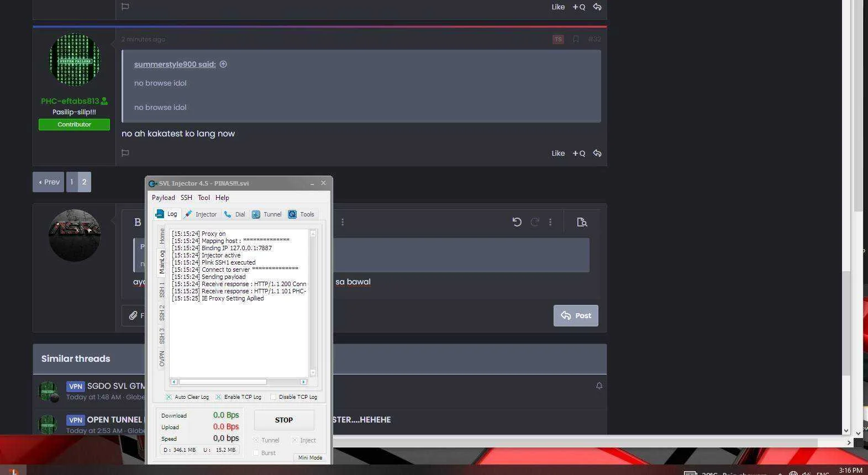Screen dimensions: 868x475
Task: Open the SGDO SVL GTM thread
Action: [116, 386]
